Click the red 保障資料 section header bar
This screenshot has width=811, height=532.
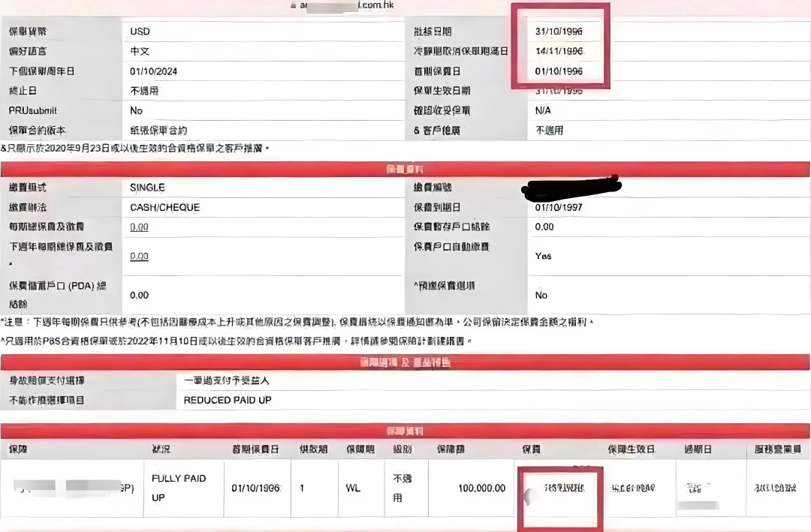(405, 431)
